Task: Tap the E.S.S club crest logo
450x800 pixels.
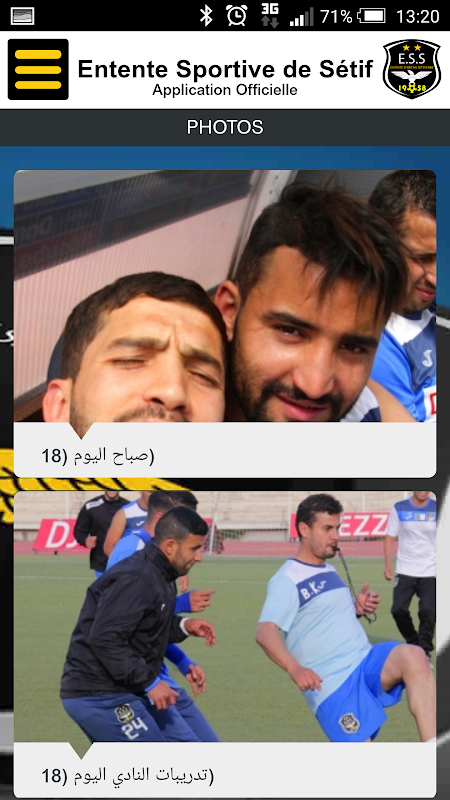Action: 411,69
